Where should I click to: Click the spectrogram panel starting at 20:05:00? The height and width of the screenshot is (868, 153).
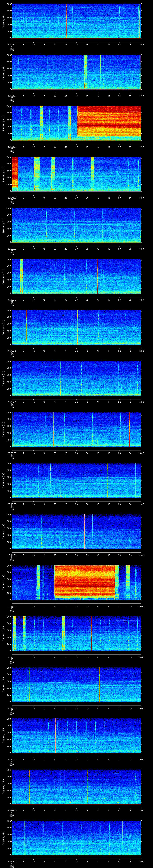[77, 225]
